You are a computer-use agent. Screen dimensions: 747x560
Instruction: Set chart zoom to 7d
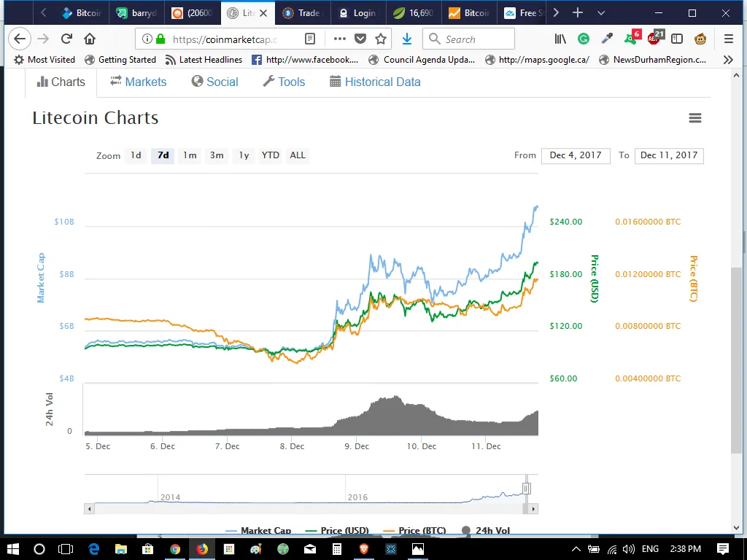pyautogui.click(x=163, y=155)
